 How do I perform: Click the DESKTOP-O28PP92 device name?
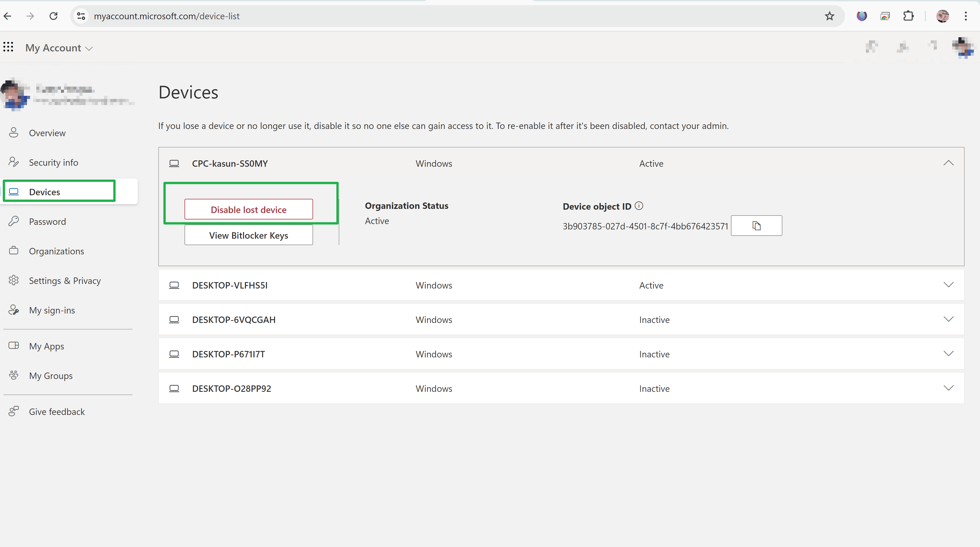(232, 388)
